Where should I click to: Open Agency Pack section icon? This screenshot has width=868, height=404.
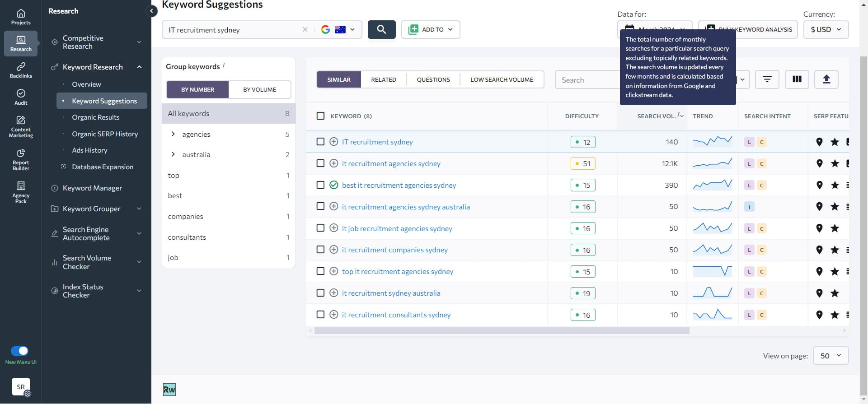point(21,192)
